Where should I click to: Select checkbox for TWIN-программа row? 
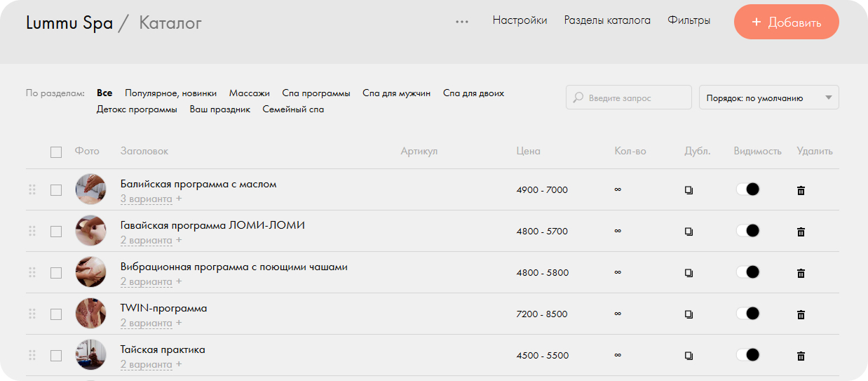tap(56, 314)
